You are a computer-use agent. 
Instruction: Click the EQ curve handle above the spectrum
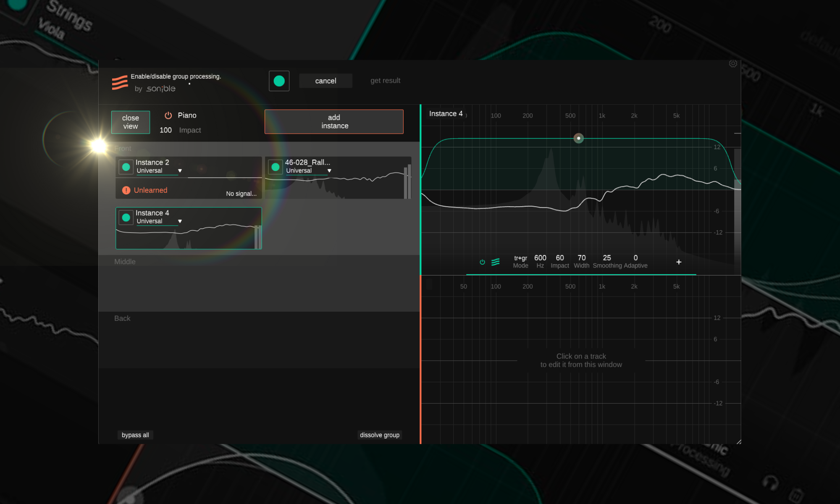(x=578, y=138)
